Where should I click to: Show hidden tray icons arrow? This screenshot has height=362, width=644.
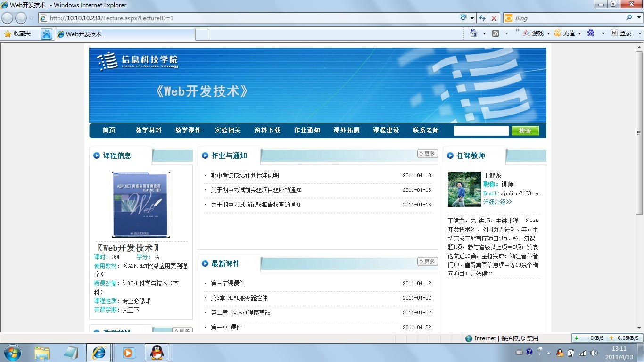click(548, 353)
